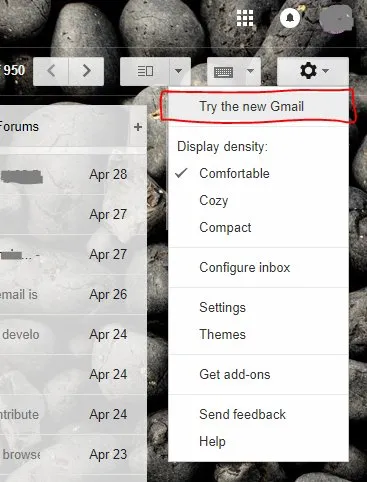Select Comfortable display density
This screenshot has height=482, width=367.
pos(259,173)
